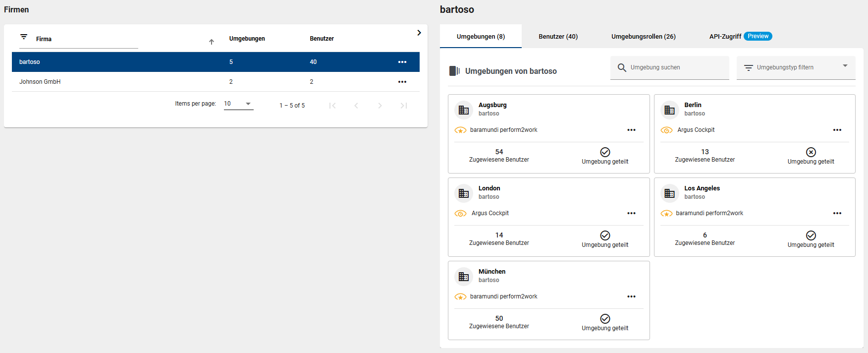Viewport: 868px width, 353px height.
Task: Toggle Umgebung geteilt checkmark on Augsburg
Action: click(x=605, y=152)
